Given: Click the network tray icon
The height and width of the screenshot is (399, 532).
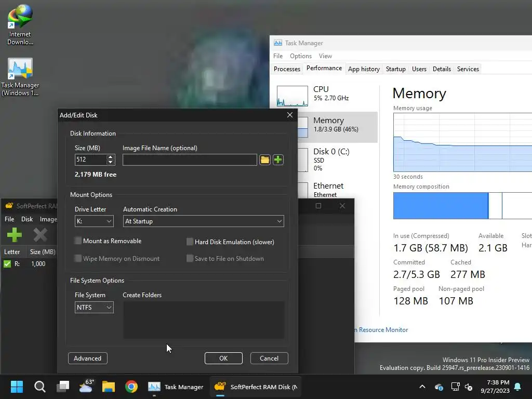Looking at the screenshot, I should (x=455, y=387).
